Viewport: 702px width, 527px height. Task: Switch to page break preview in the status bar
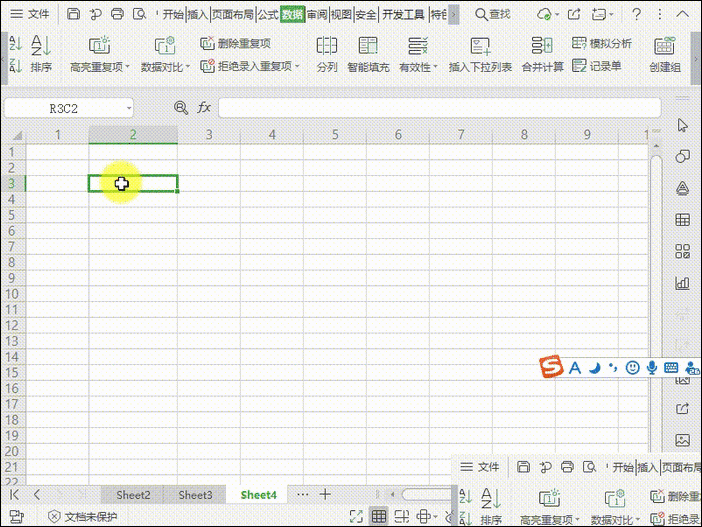click(x=402, y=517)
